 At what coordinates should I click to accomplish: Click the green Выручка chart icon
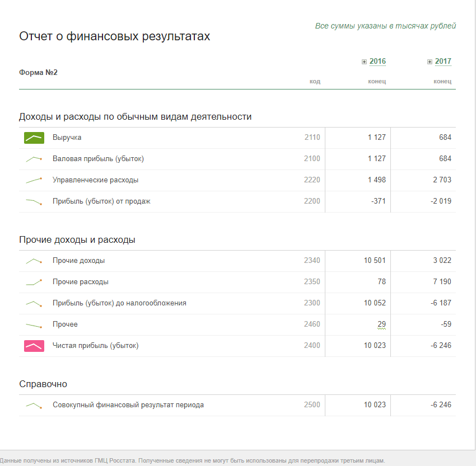(34, 138)
